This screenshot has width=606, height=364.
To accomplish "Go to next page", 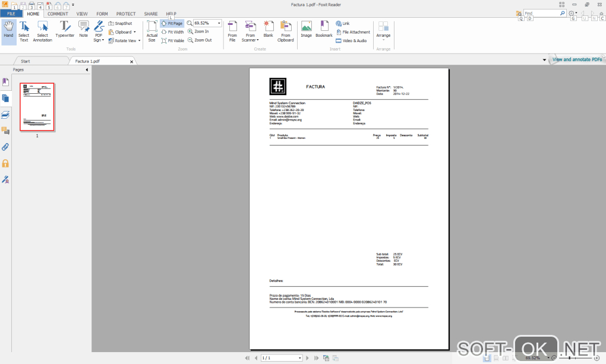I will coord(307,358).
